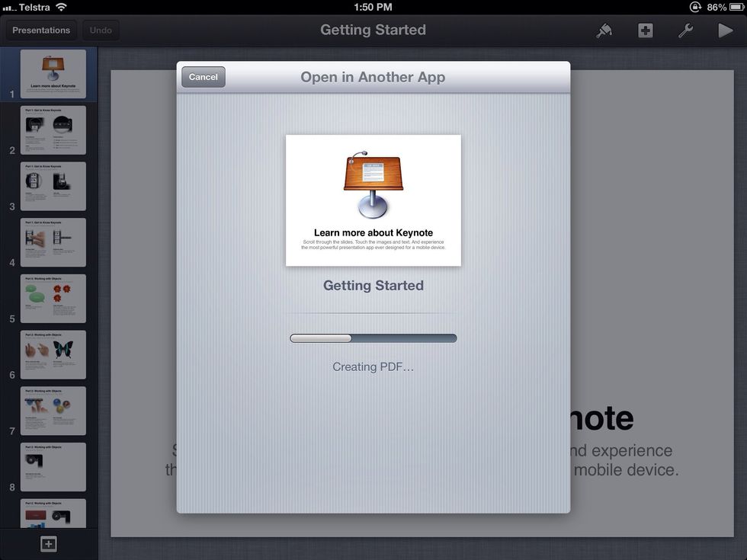Go back to Presentations
This screenshot has width=747, height=560.
click(x=41, y=30)
